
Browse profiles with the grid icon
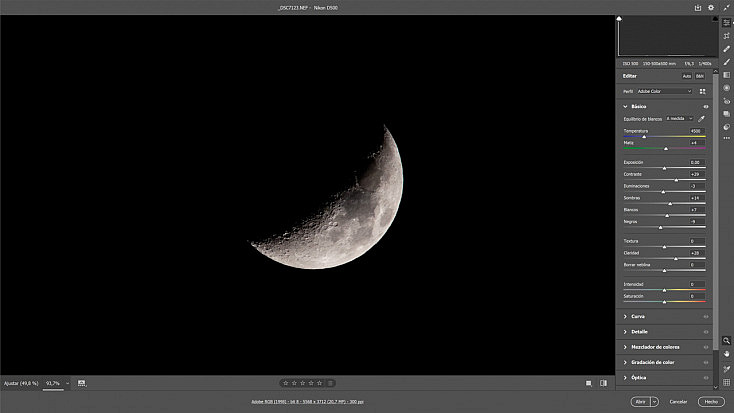702,91
